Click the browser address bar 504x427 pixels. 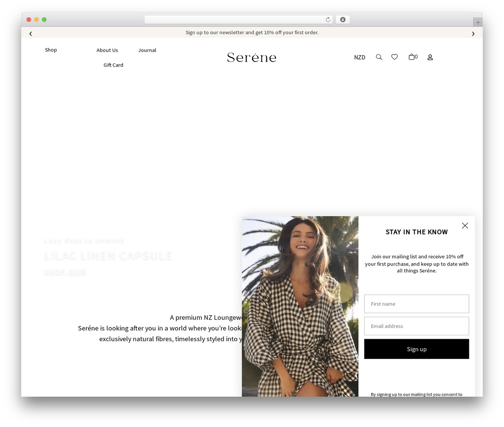[238, 20]
